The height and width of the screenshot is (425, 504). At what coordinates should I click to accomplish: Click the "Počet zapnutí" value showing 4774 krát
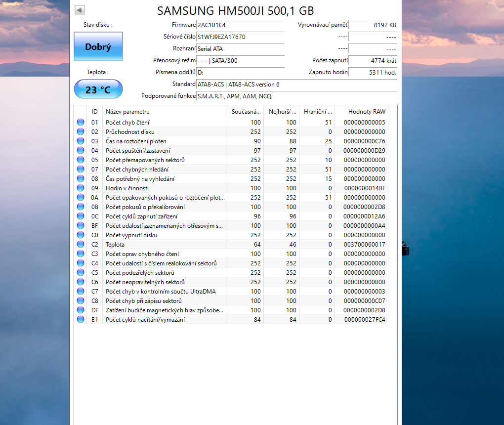click(373, 60)
